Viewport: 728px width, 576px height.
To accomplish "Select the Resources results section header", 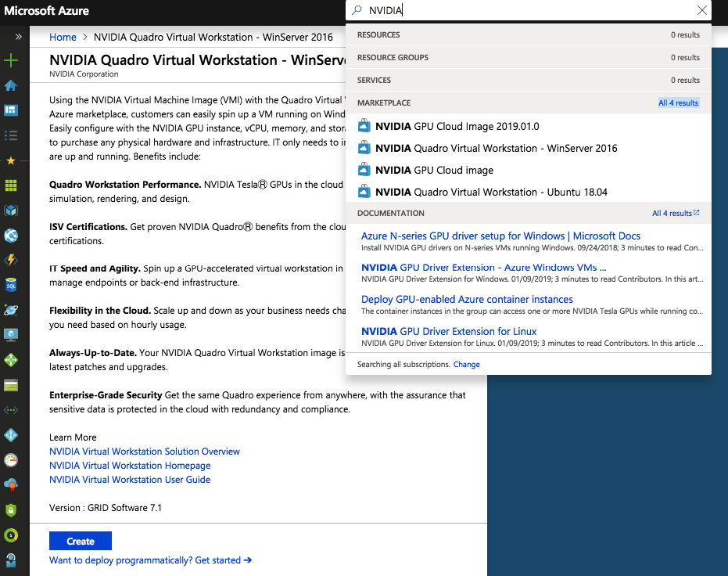I will [529, 35].
